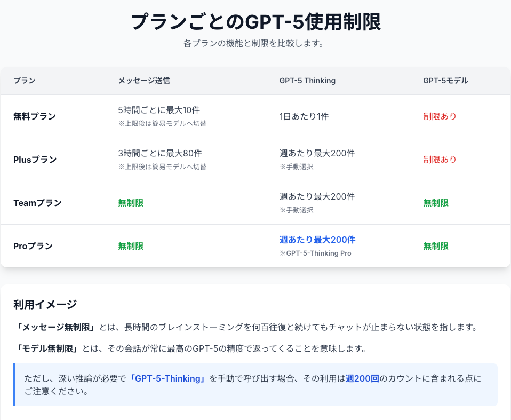Click 無制限 GPT-5モデル cell in Proプラン row

(x=436, y=246)
